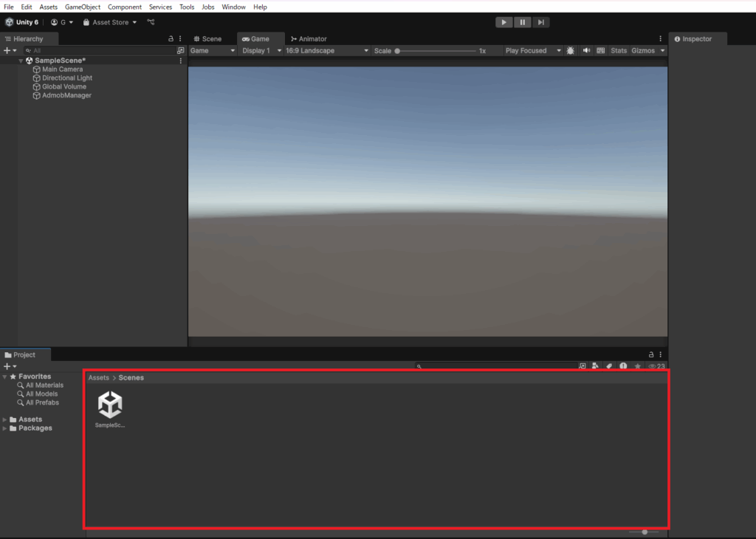The image size is (756, 539).
Task: Open the Gizmos dropdown arrow
Action: [x=662, y=51]
